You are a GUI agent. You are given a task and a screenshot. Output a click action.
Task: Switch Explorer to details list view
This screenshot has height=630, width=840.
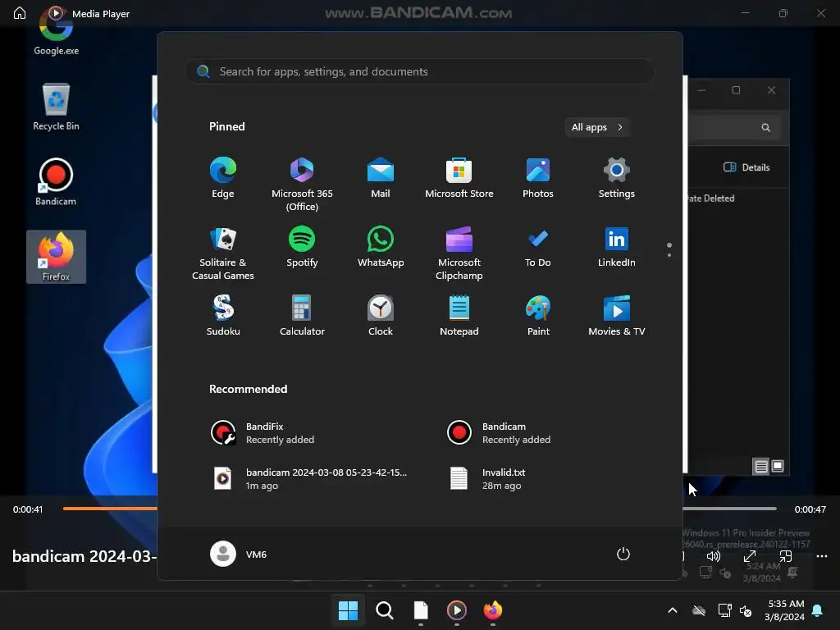760,467
